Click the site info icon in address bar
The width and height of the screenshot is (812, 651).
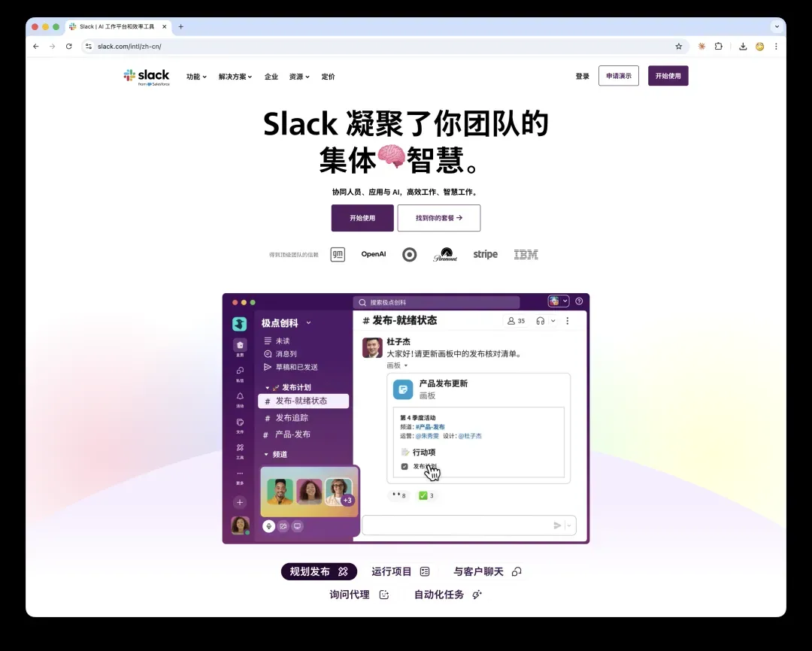coord(89,46)
